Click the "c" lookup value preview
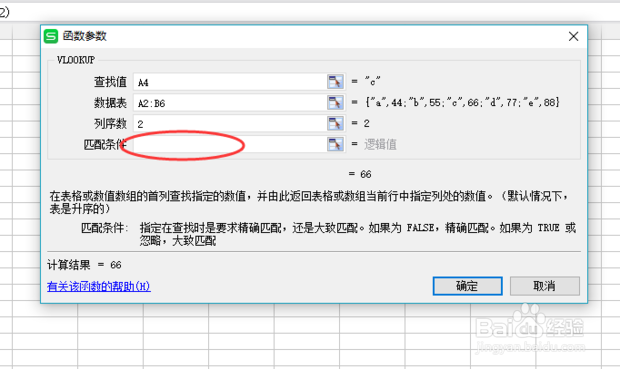Viewport: 620px width, 369px height. click(x=372, y=81)
